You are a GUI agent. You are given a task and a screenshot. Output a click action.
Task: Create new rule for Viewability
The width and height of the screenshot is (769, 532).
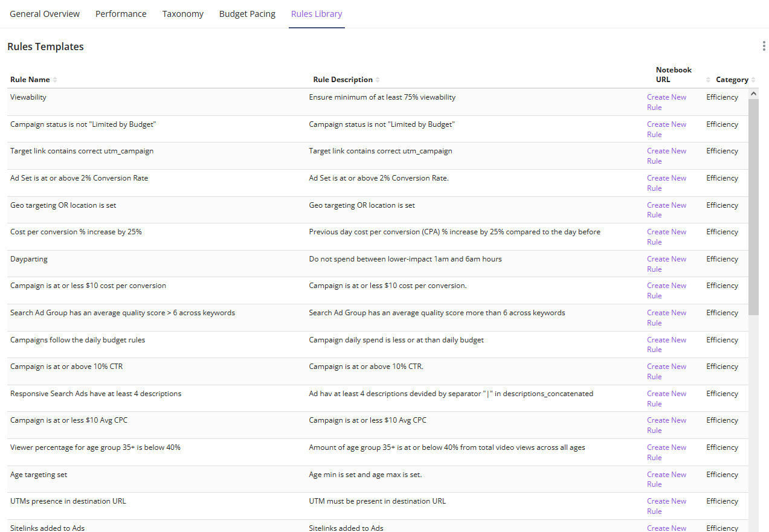(x=666, y=102)
